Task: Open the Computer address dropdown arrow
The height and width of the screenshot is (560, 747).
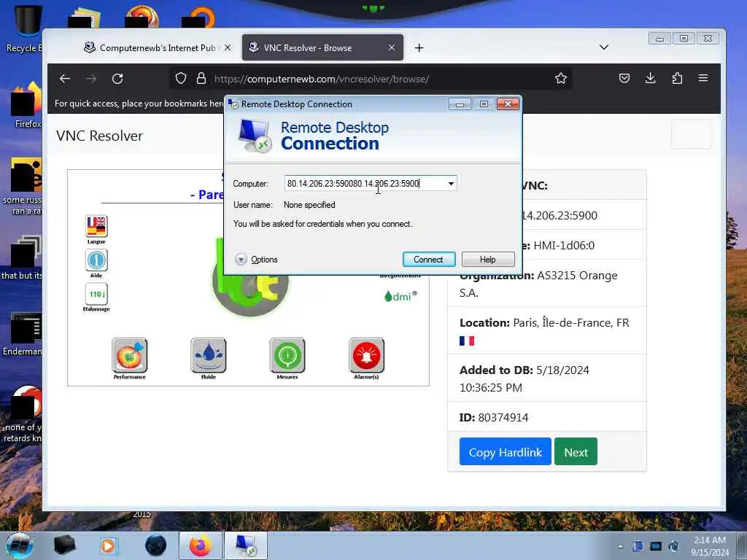Action: click(451, 184)
